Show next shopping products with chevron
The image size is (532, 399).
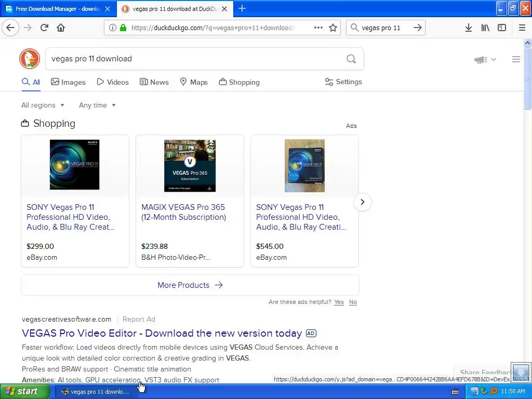(362, 202)
